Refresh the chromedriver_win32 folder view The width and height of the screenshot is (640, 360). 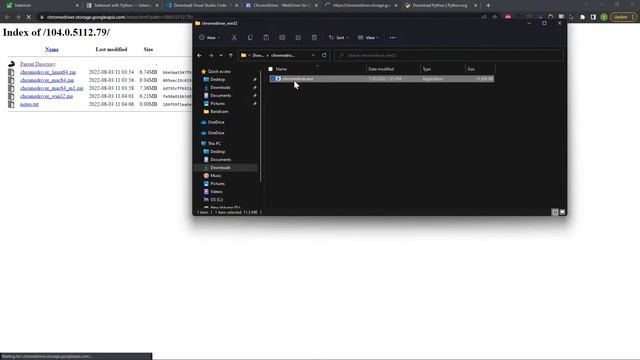point(324,55)
